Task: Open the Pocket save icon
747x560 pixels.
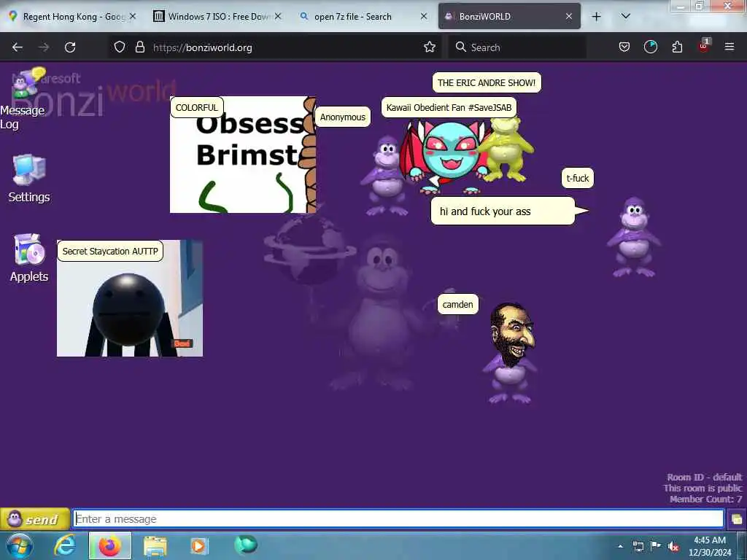Action: (624, 47)
